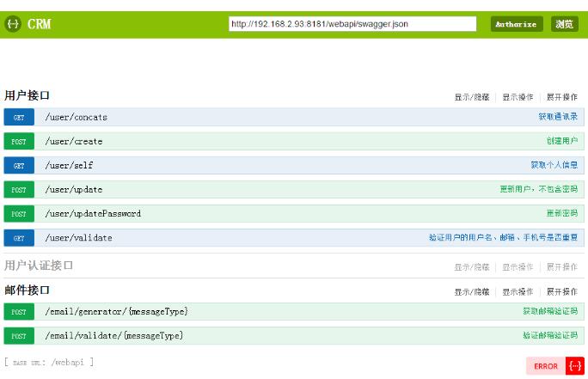The height and width of the screenshot is (379, 588).
Task: Click the red validator badge icon
Action: click(x=575, y=366)
